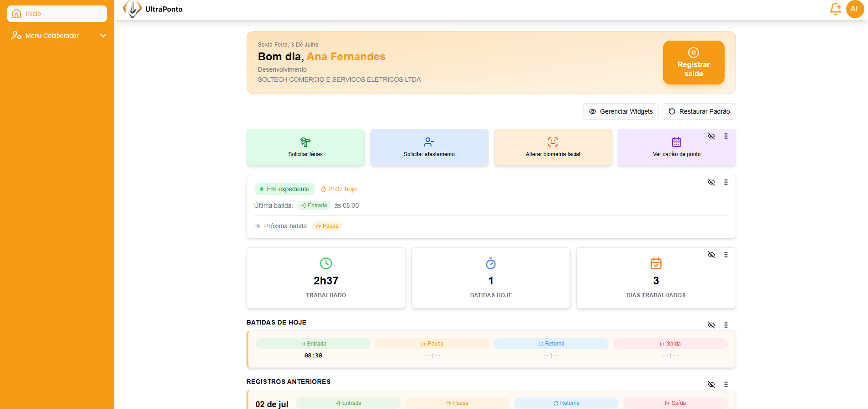Screen dimensions: 868x409
Task: Click the face-scan biometrics icon
Action: click(x=553, y=142)
